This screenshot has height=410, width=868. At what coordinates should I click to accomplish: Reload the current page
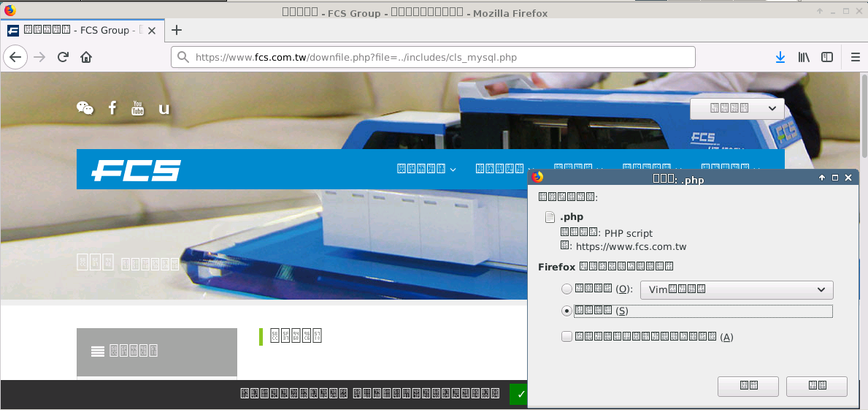pos(63,57)
